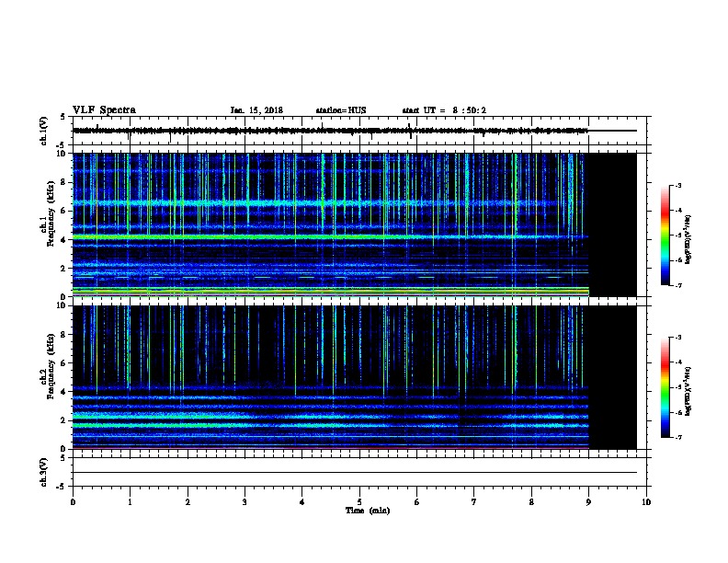Click time axis tick label "9"

point(588,501)
